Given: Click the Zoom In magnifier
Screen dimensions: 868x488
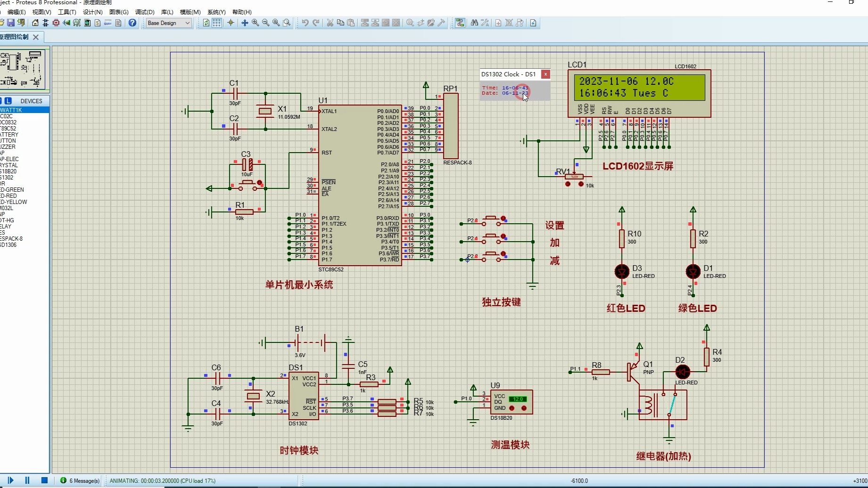Looking at the screenshot, I should pos(255,23).
